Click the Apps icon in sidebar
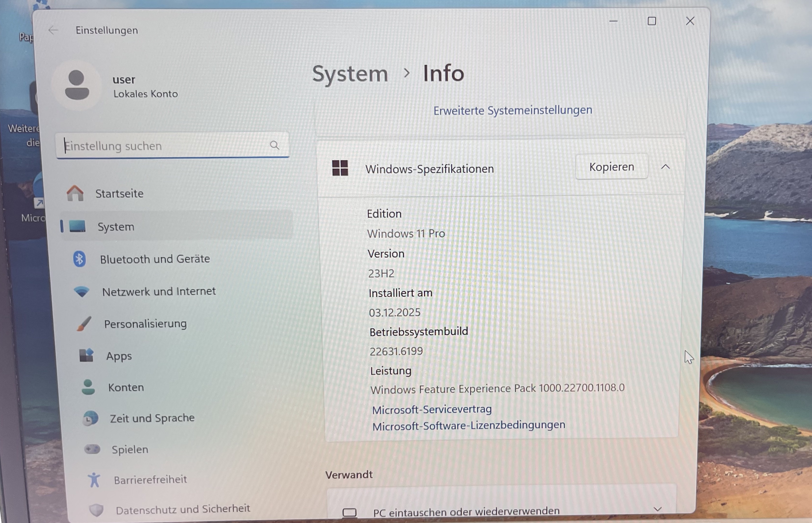 click(86, 355)
